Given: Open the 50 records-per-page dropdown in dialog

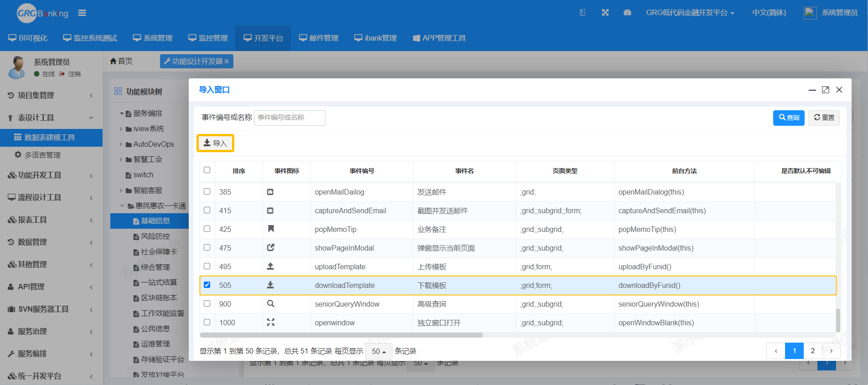Looking at the screenshot, I should 379,351.
